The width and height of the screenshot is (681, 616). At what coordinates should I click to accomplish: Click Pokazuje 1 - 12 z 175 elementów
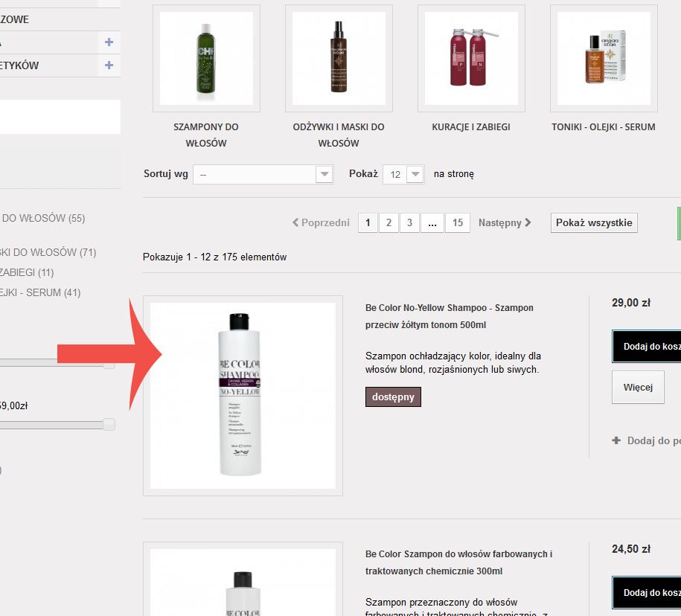coord(214,257)
